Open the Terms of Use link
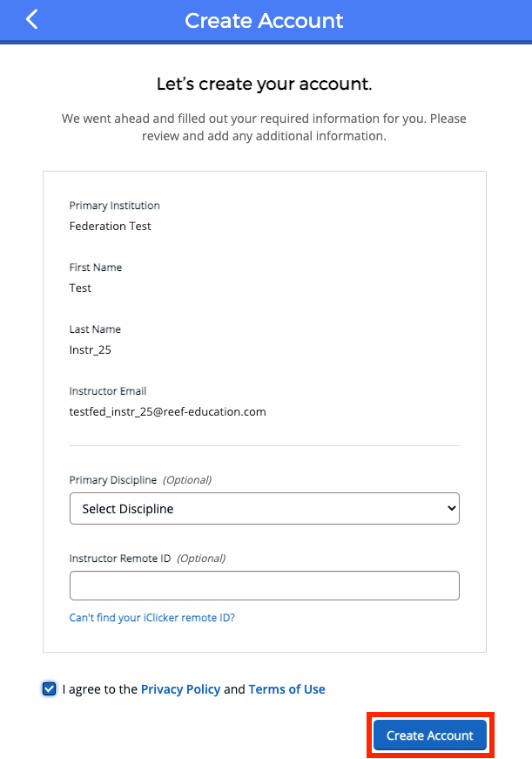The height and width of the screenshot is (759, 532). (286, 688)
